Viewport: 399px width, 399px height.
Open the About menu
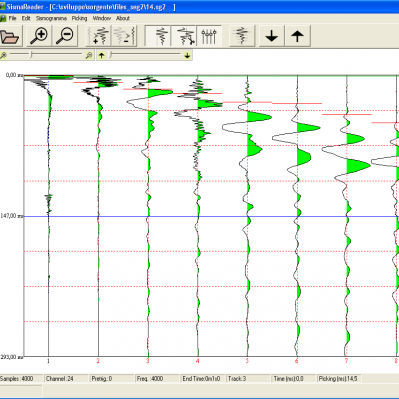tap(123, 18)
